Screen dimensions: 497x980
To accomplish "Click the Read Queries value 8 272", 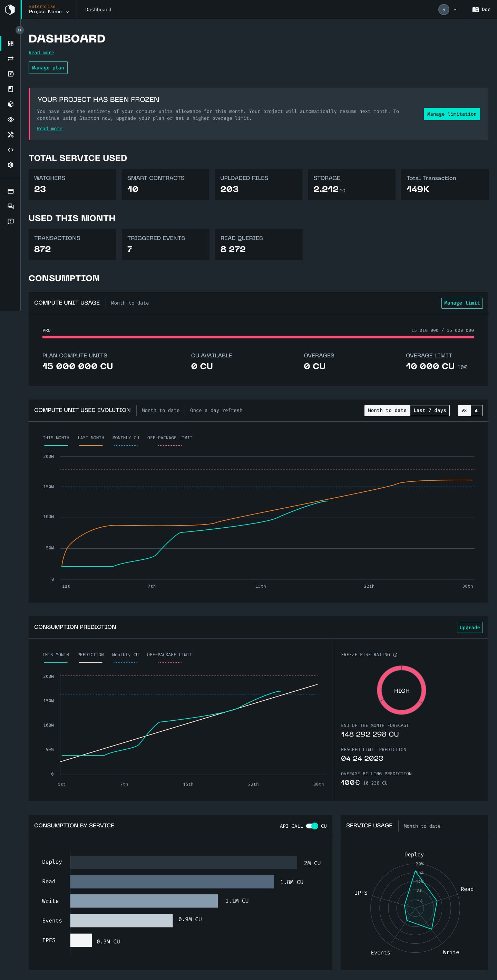I will [x=233, y=249].
